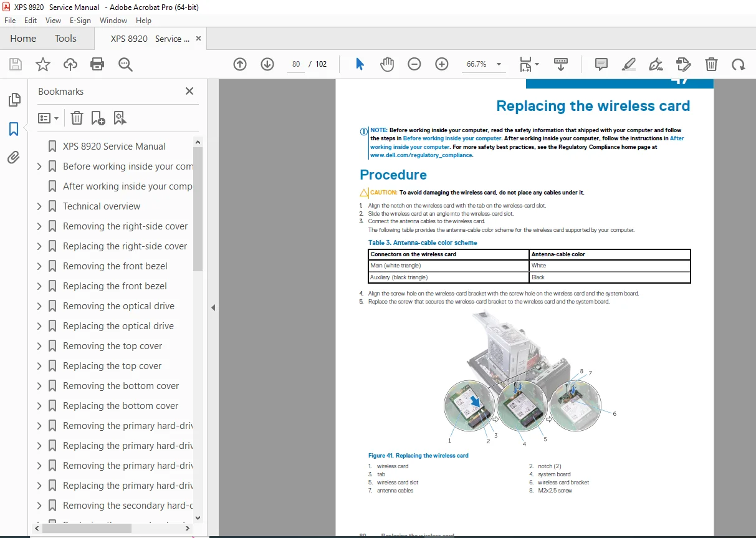Go to previous page arrow
The width and height of the screenshot is (756, 538).
pyautogui.click(x=240, y=64)
